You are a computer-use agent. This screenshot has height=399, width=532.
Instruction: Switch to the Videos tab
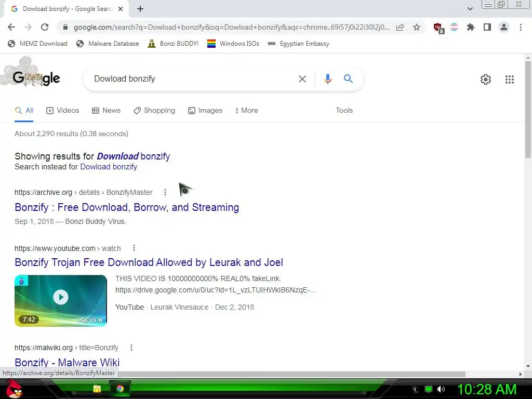point(63,111)
